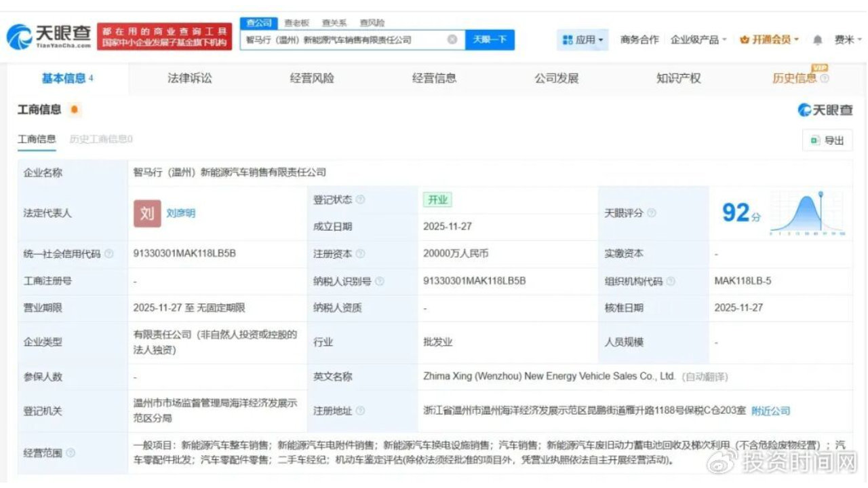Select the company name in the 企业名称 row
The width and height of the screenshot is (868, 488).
click(x=230, y=172)
